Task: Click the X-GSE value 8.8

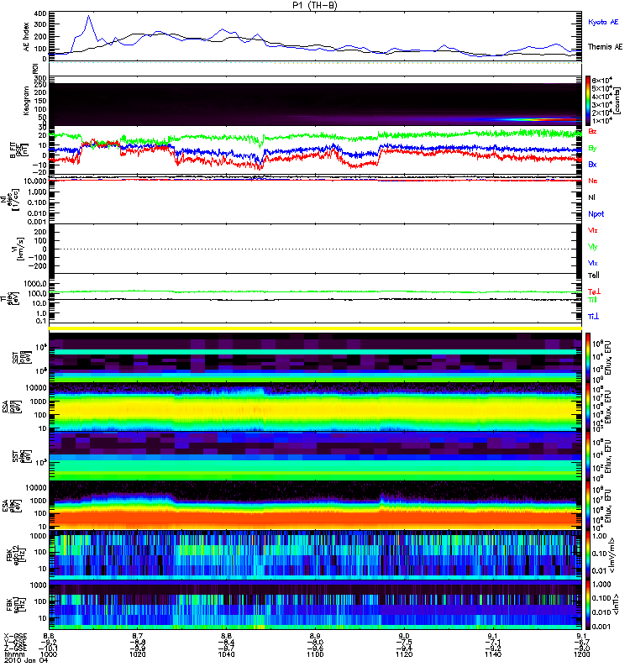Action: click(x=226, y=636)
